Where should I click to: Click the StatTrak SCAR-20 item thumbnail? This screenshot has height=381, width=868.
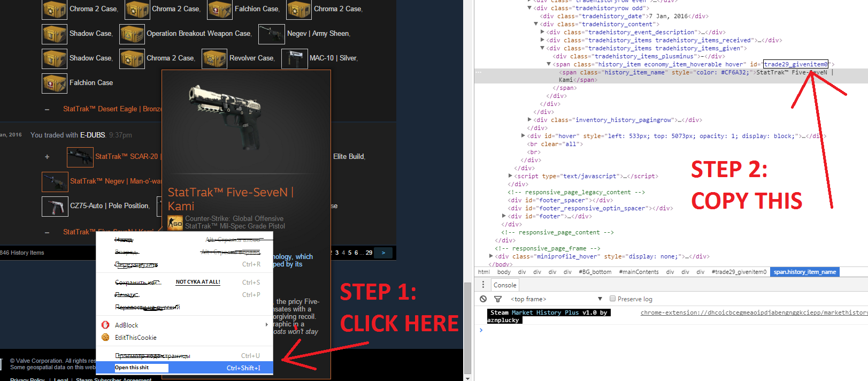(x=80, y=157)
